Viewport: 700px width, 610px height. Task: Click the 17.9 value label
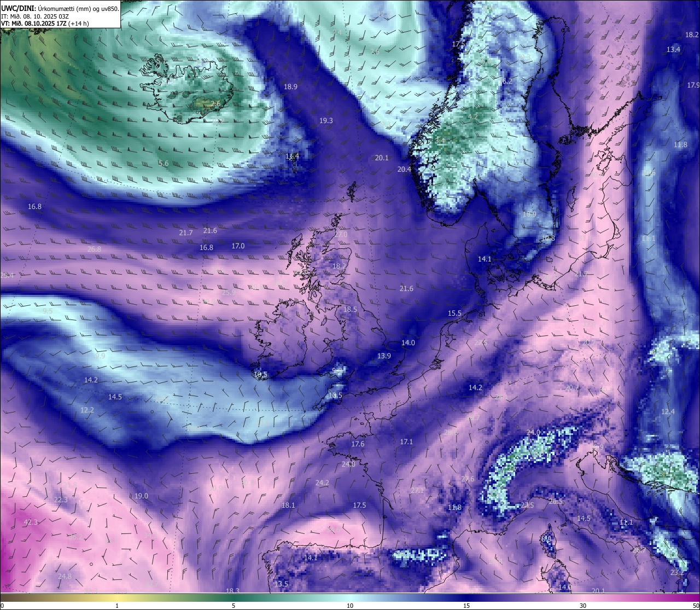[x=693, y=85]
